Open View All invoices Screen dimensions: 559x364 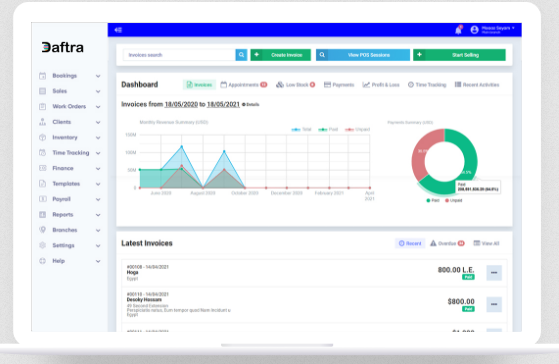tap(486, 243)
